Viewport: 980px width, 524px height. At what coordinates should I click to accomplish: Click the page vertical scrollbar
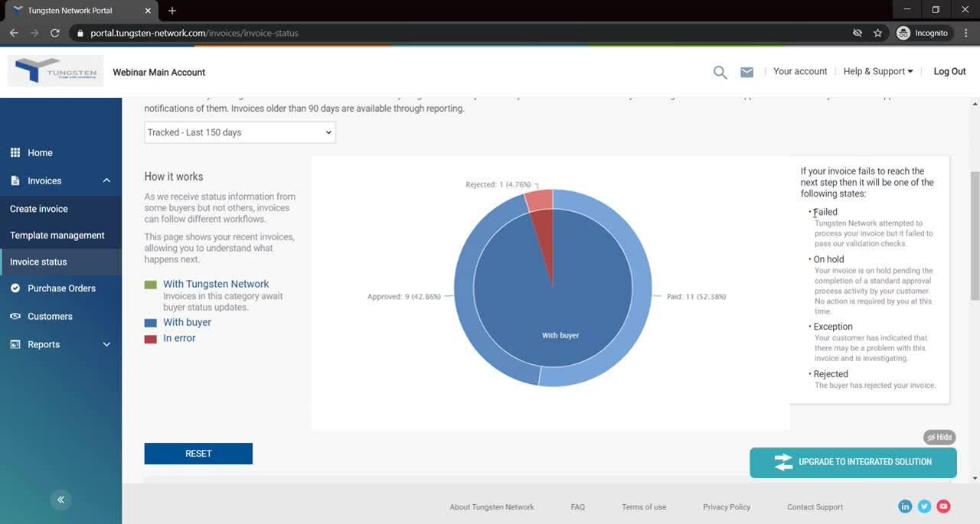click(x=975, y=236)
